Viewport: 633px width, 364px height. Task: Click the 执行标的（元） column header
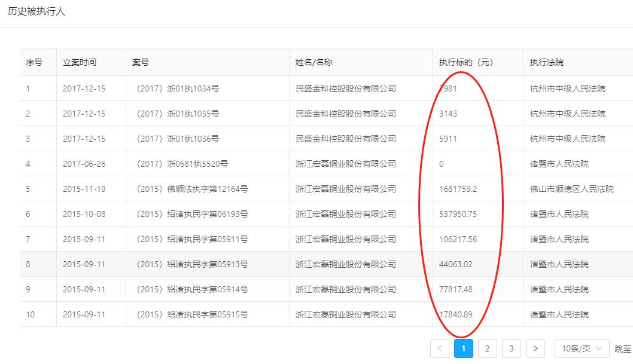point(462,62)
